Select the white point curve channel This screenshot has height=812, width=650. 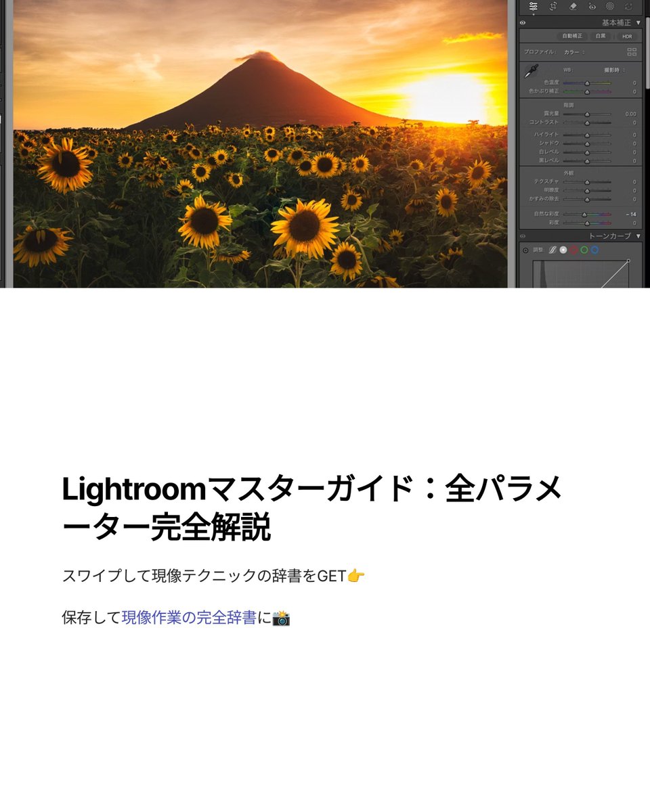[563, 250]
